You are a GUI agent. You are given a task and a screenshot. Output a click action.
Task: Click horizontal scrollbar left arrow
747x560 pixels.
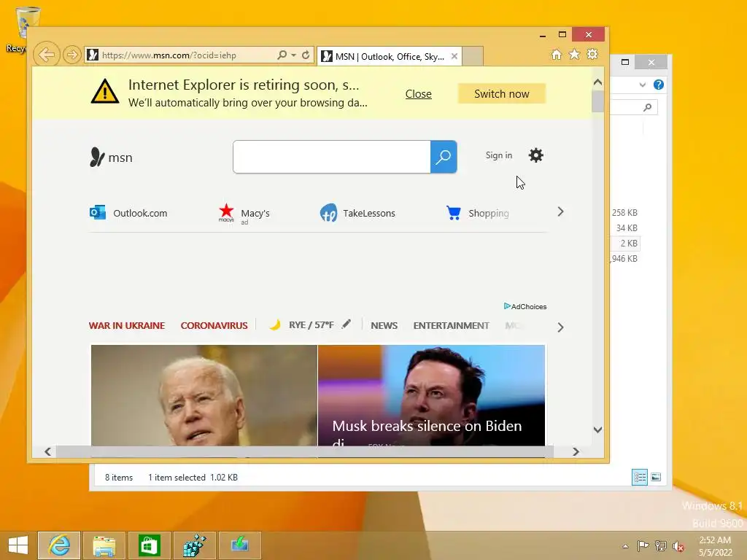47,451
